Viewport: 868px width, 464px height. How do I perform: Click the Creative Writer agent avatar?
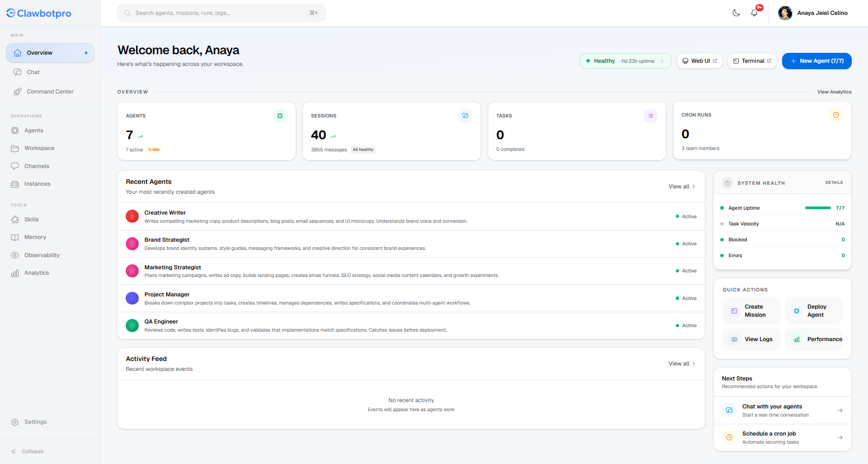coord(132,216)
